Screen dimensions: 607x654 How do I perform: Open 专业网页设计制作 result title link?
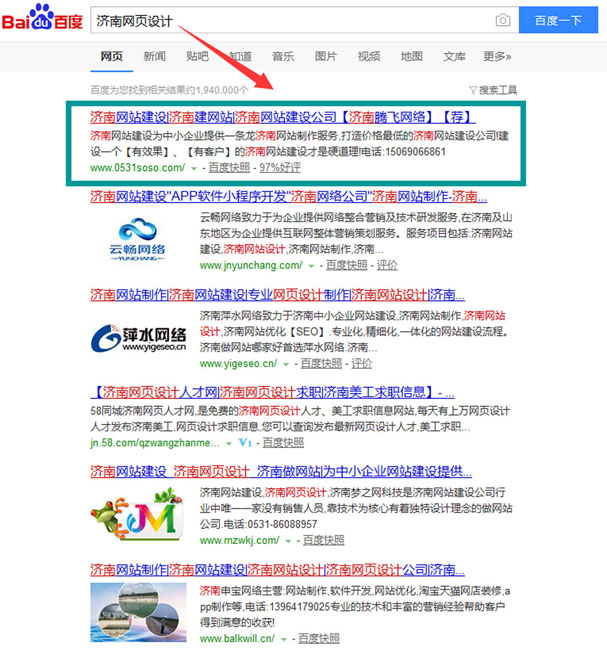pyautogui.click(x=277, y=295)
